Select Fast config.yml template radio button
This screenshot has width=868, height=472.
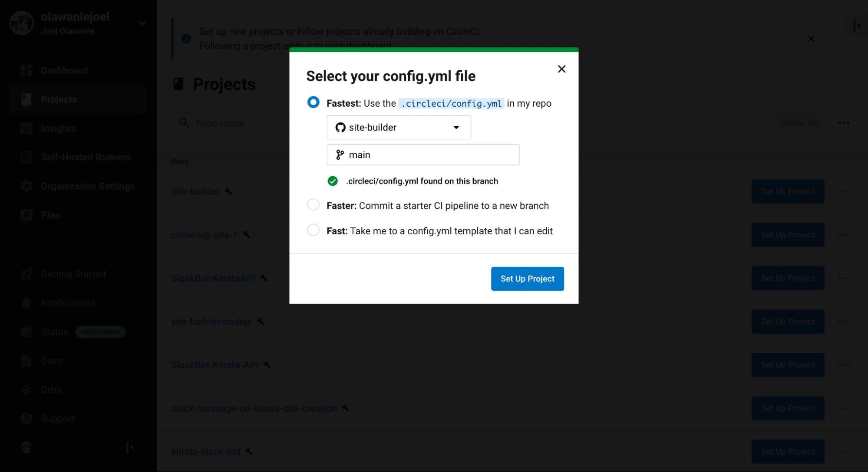point(313,230)
